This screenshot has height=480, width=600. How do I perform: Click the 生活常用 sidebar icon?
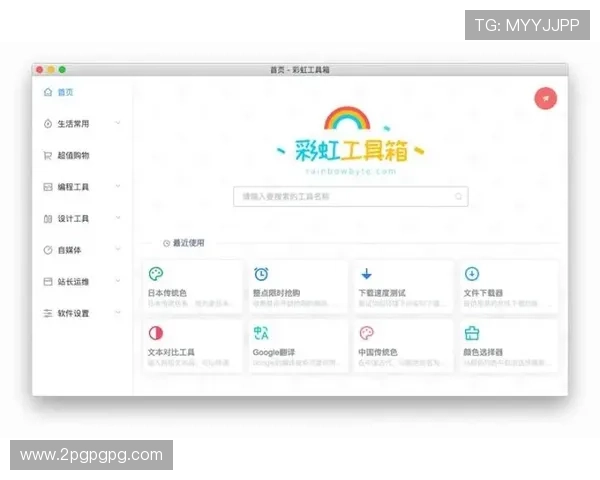[x=48, y=124]
